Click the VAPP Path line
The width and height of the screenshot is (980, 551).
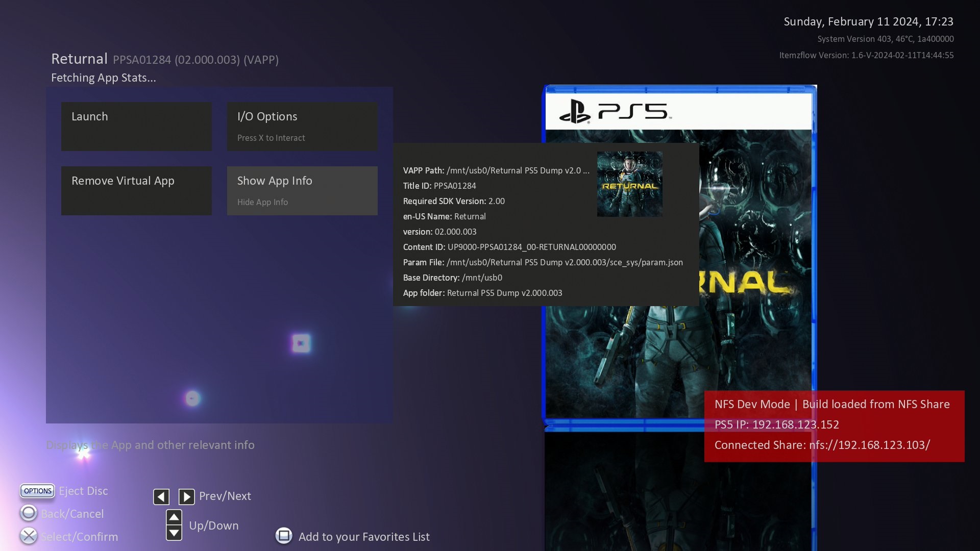(496, 170)
